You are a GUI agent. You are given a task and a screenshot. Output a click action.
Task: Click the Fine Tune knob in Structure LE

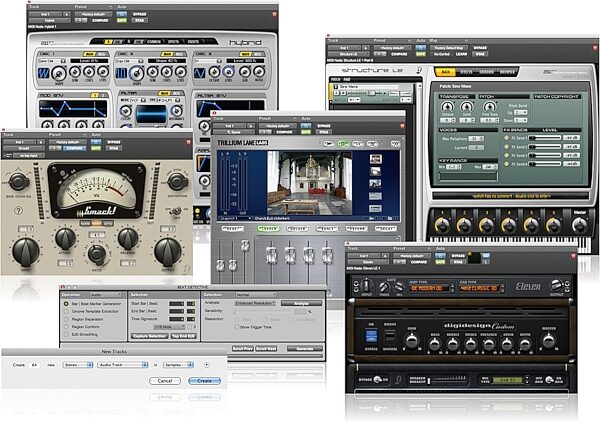[x=489, y=107]
